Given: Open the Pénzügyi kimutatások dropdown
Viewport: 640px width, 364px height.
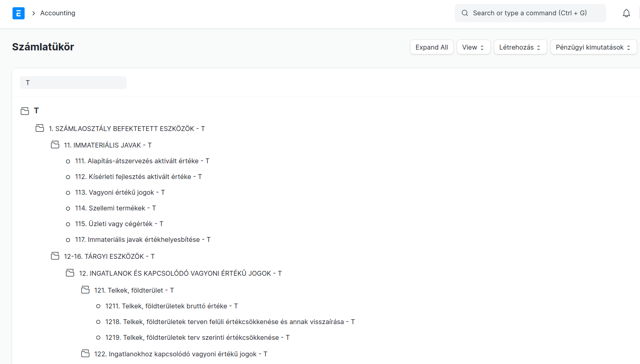Looking at the screenshot, I should pyautogui.click(x=593, y=47).
